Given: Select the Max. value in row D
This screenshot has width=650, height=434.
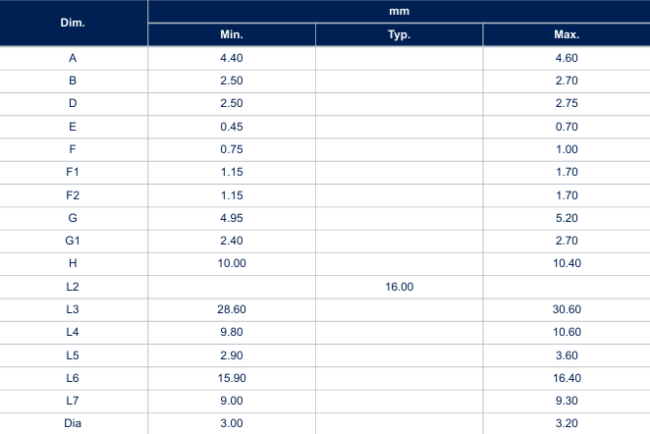Looking at the screenshot, I should coord(566,104).
